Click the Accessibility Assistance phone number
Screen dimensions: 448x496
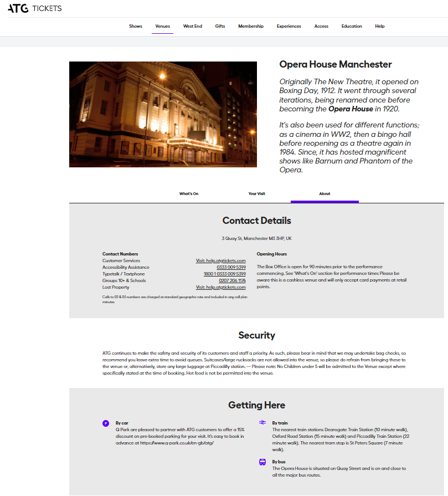tap(231, 267)
